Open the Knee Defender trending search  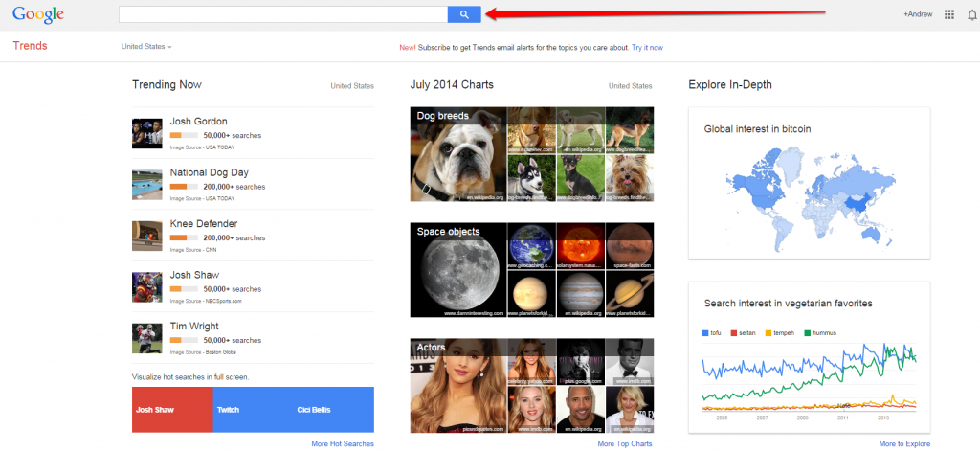(x=204, y=224)
